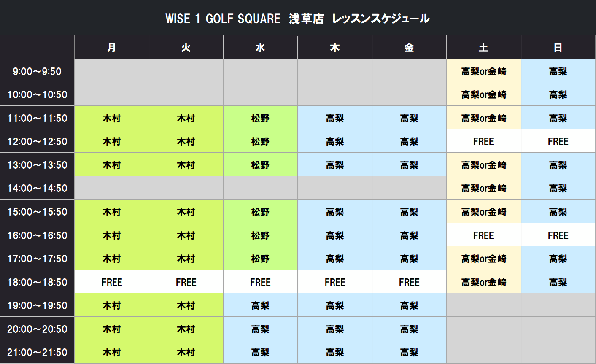Select the 水 column header
Image resolution: width=596 pixels, height=364 pixels.
click(x=260, y=47)
